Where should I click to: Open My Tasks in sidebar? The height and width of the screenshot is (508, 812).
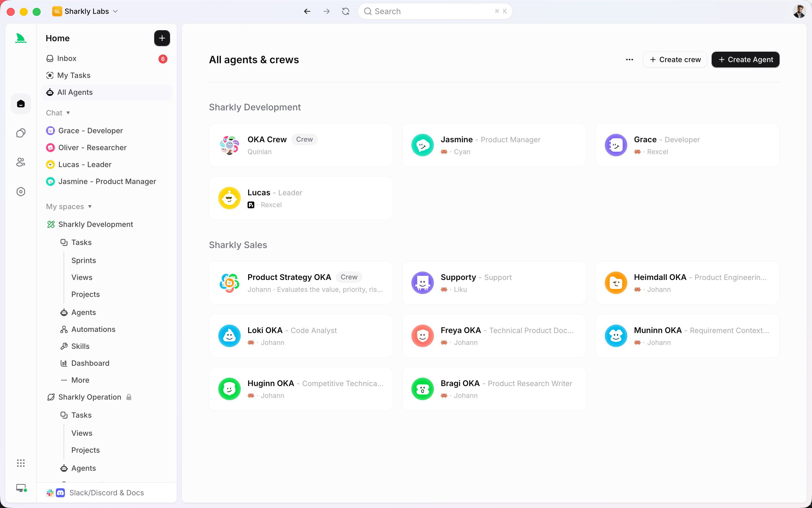pyautogui.click(x=107, y=75)
